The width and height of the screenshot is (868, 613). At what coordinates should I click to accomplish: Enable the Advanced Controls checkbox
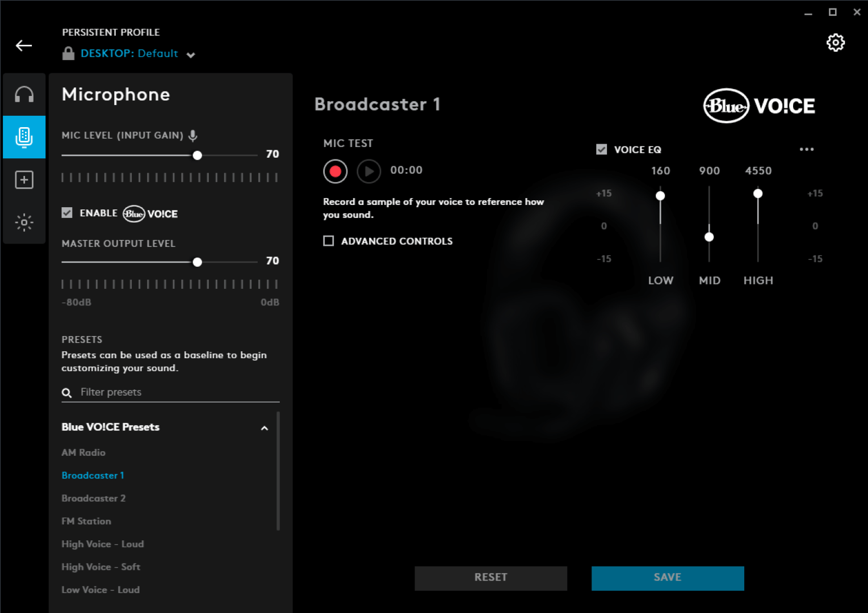click(x=328, y=241)
